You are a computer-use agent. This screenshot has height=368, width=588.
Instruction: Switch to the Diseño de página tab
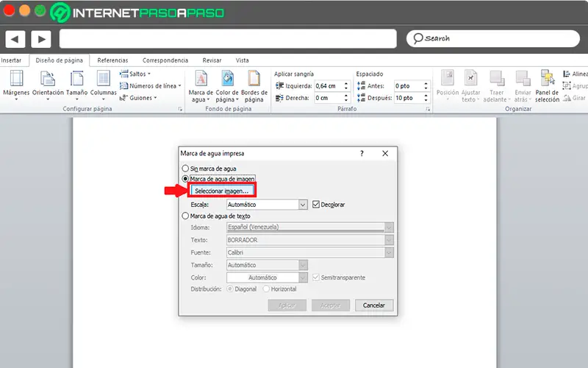pos(60,60)
